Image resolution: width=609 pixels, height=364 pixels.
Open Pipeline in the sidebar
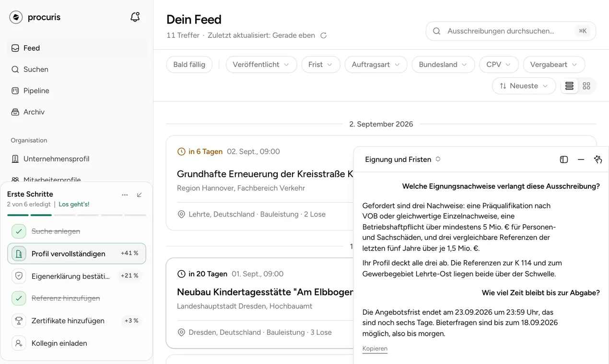[x=77, y=91]
